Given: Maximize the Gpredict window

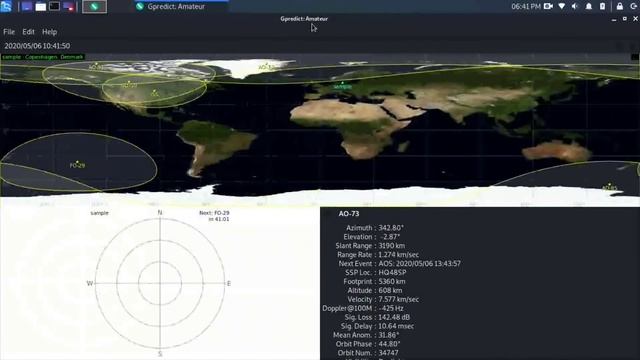Looking at the screenshot, I should pos(625,19).
